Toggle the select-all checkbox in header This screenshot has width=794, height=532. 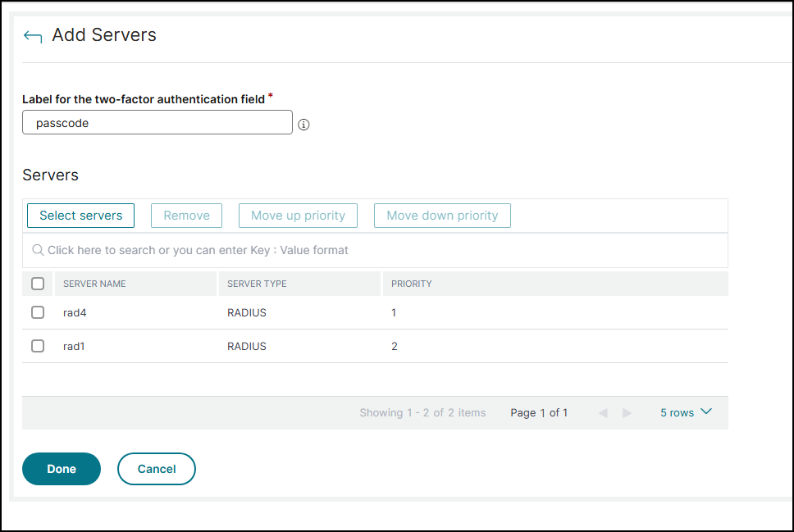point(38,284)
